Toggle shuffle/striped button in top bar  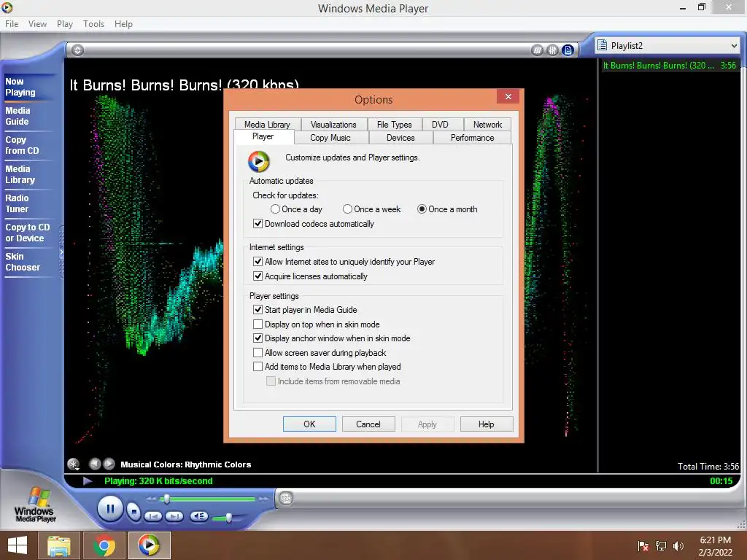537,50
